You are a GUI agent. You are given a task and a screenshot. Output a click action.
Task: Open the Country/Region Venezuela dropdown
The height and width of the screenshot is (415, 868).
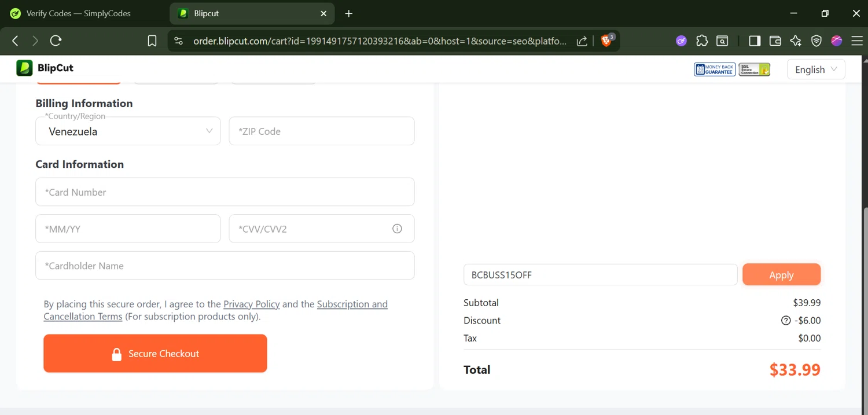128,131
